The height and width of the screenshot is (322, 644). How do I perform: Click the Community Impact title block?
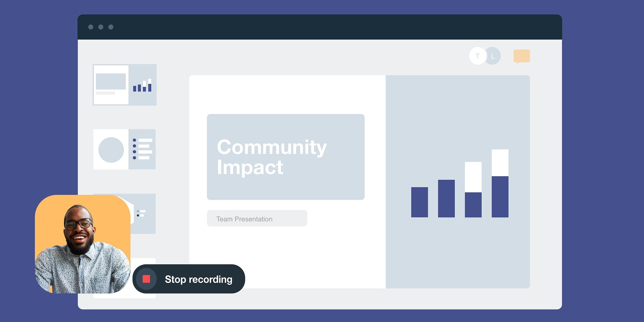tap(286, 157)
